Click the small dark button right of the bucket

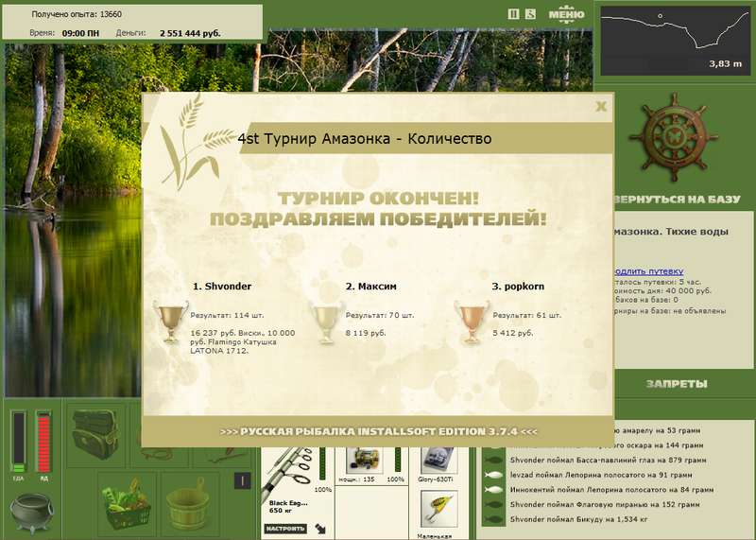click(x=243, y=480)
